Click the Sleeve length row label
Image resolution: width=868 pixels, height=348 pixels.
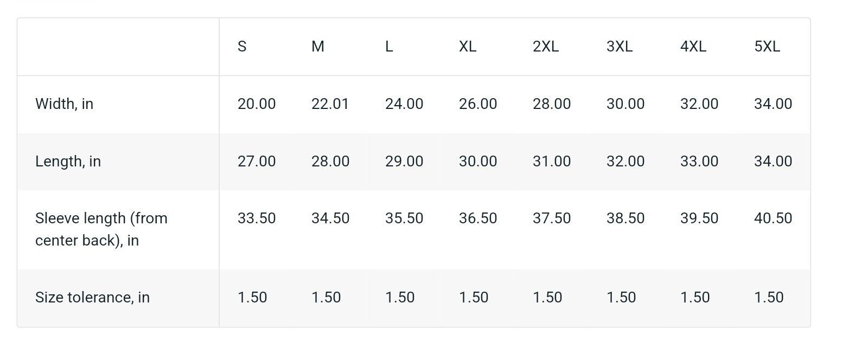click(101, 229)
